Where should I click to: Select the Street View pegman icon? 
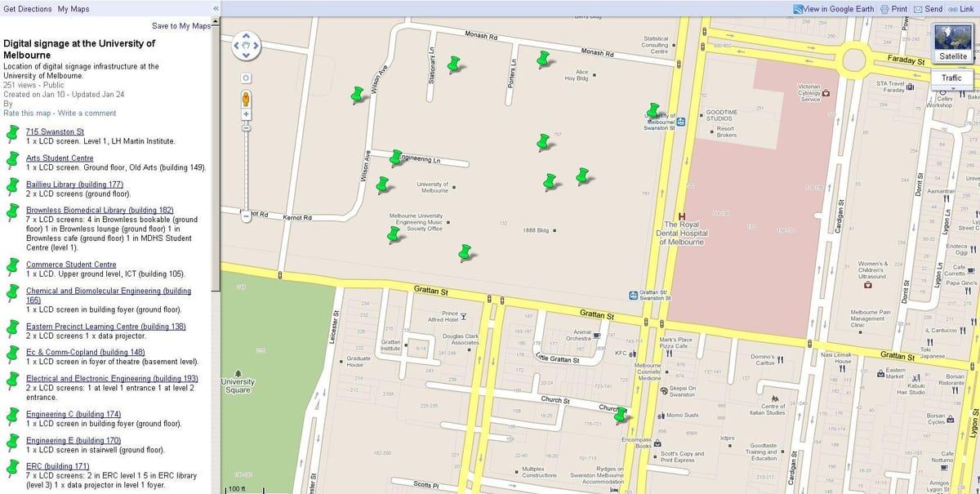pyautogui.click(x=246, y=100)
